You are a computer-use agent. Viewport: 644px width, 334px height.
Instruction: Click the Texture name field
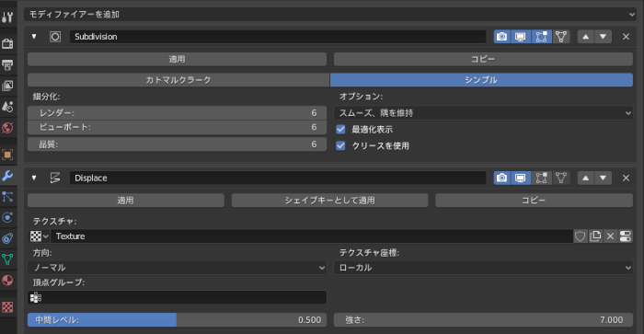point(312,236)
